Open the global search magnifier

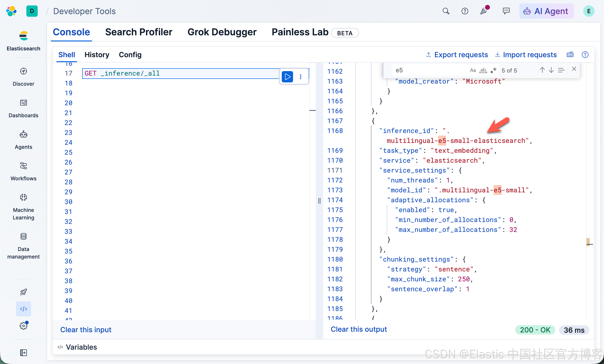coord(446,11)
